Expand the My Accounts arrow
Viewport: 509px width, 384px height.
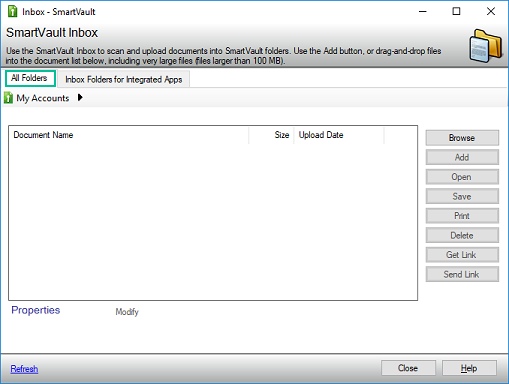80,98
